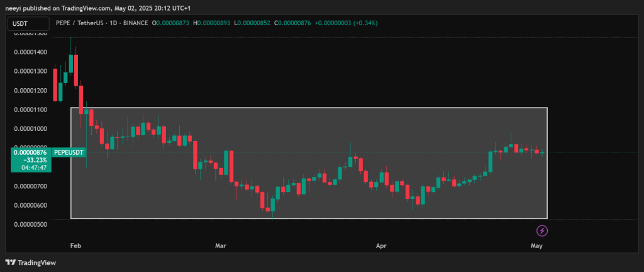Screen dimensions: 644x272
Task: Click the 0.00000876 current price label
Action: click(x=30, y=152)
